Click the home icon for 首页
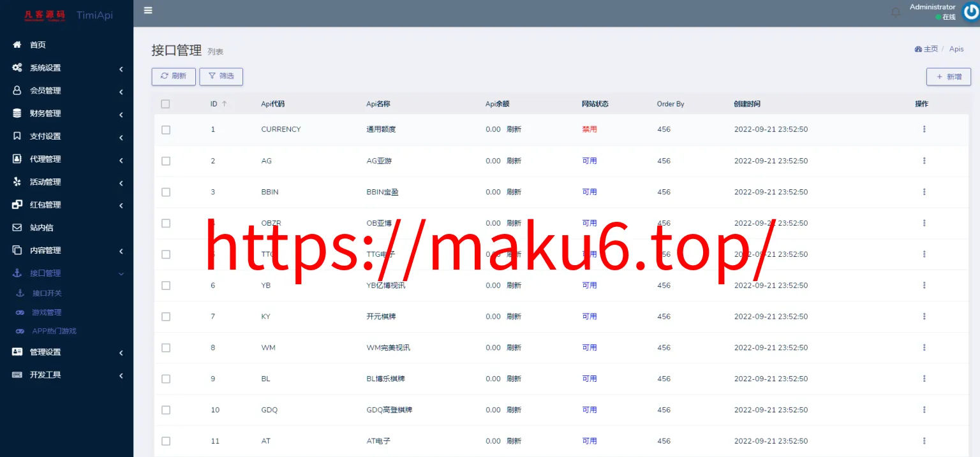This screenshot has height=457, width=980. 17,45
